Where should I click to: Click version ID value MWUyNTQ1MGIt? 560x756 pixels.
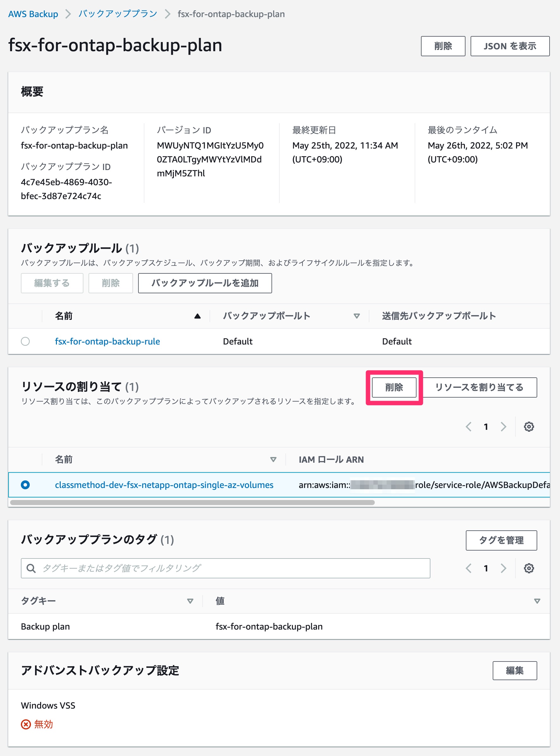[x=210, y=159]
